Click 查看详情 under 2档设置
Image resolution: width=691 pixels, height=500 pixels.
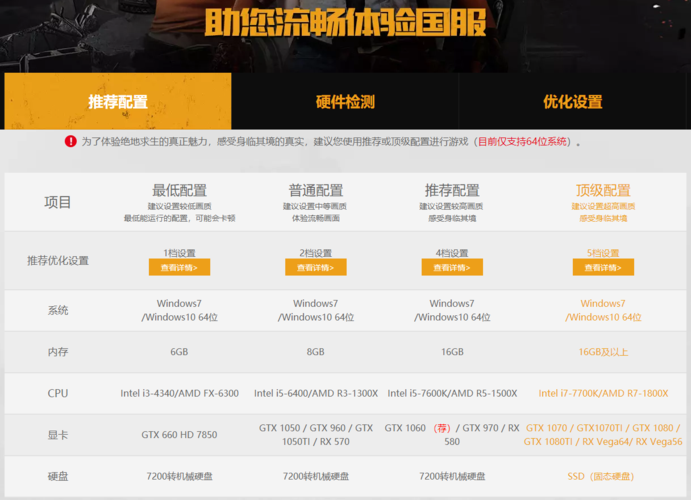point(316,267)
